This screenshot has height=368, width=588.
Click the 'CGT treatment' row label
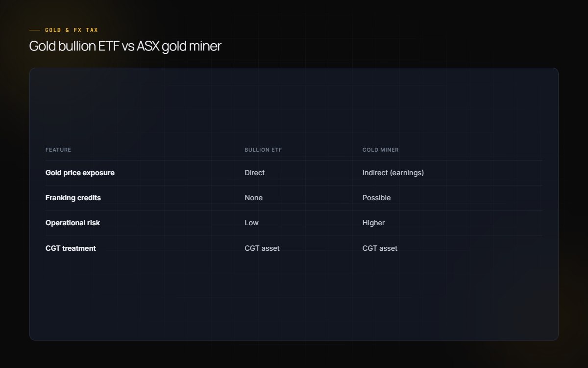[71, 248]
